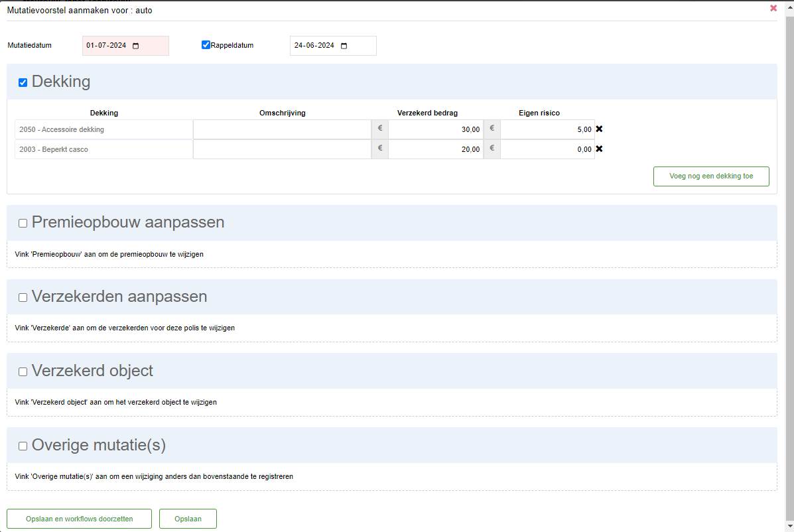Click the hint text about Verzekerde
The height and width of the screenshot is (532, 794).
(x=125, y=328)
